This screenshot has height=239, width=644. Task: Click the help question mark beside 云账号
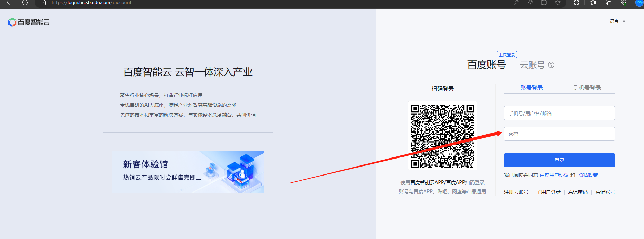[x=551, y=65]
